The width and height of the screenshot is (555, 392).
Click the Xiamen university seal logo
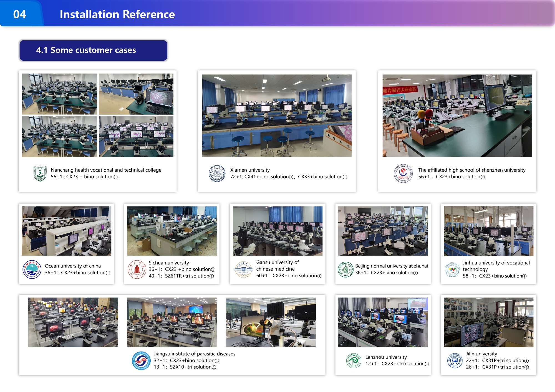click(217, 174)
